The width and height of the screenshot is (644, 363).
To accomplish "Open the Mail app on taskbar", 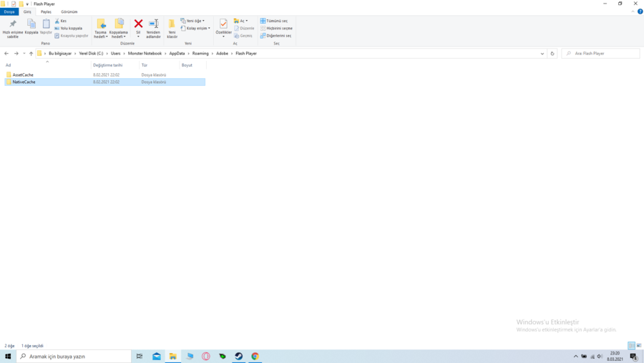I will (x=157, y=357).
